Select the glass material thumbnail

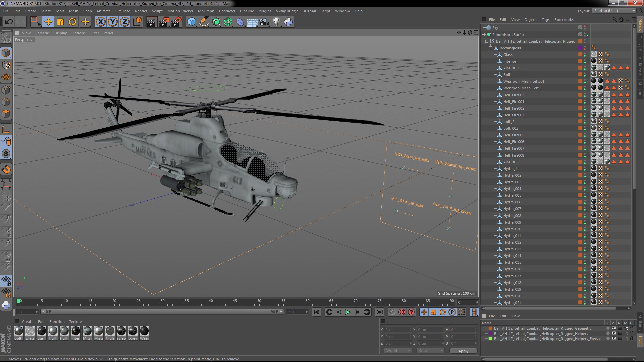click(x=30, y=331)
